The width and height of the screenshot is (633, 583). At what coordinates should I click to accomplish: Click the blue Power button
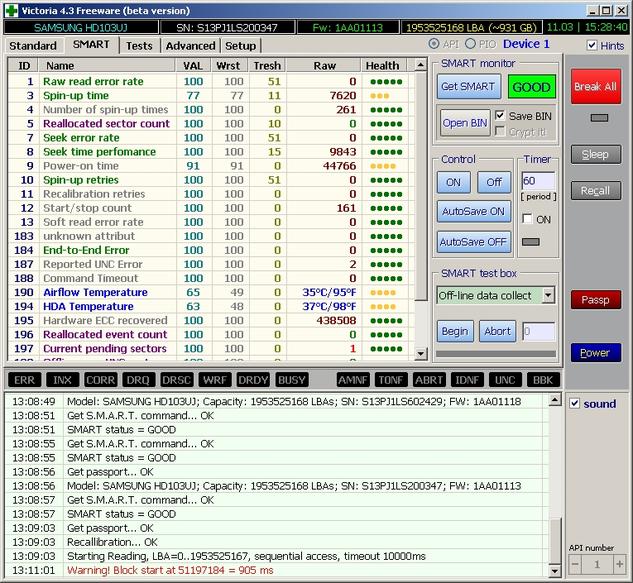[x=595, y=352]
